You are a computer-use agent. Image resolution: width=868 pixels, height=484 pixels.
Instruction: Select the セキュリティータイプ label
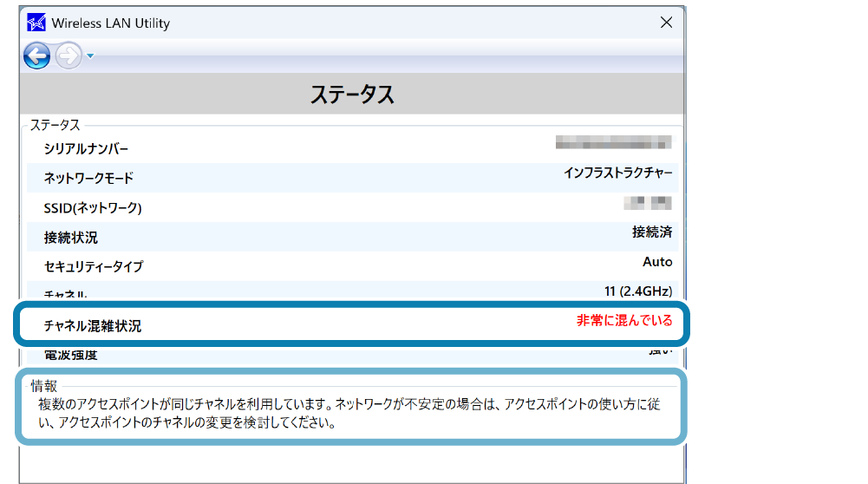94,267
